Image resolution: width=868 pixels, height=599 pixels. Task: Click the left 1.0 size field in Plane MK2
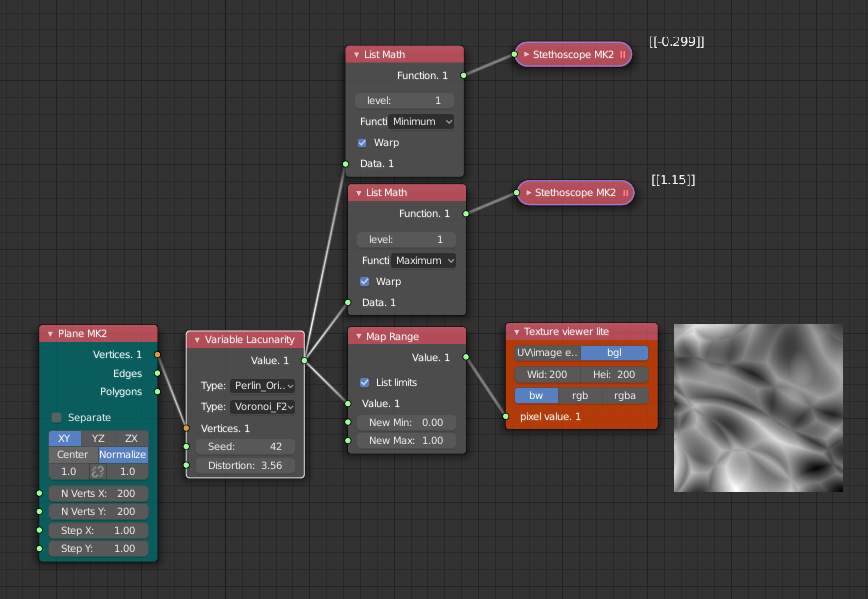(x=69, y=472)
